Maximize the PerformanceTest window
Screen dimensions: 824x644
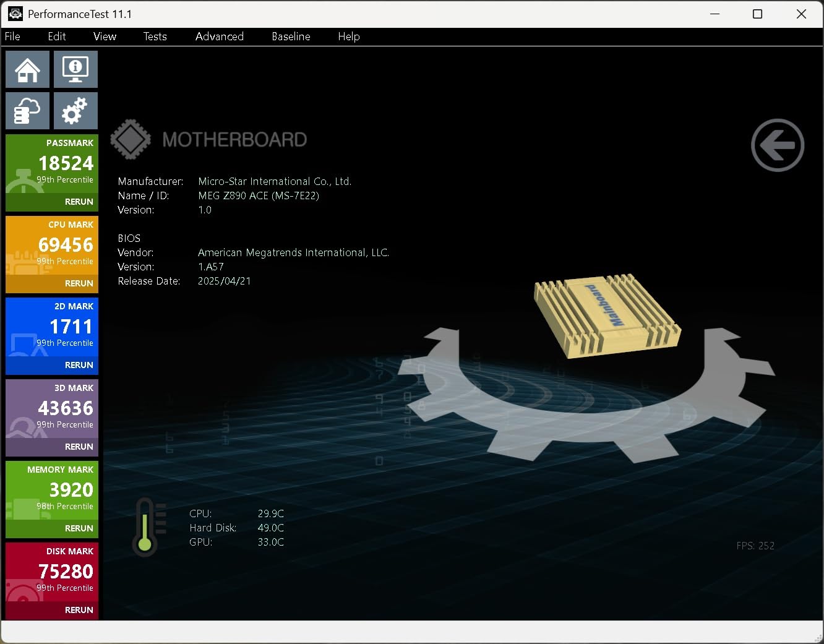pyautogui.click(x=757, y=14)
